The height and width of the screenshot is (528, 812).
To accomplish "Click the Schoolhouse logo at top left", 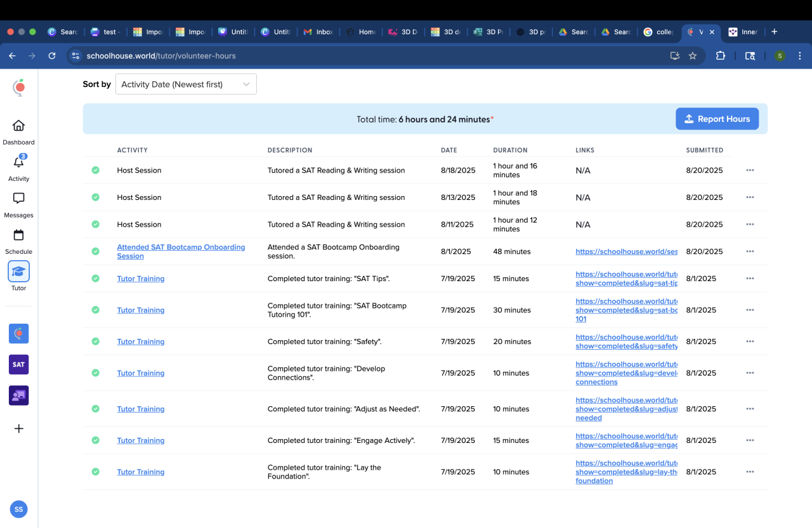I will click(19, 87).
